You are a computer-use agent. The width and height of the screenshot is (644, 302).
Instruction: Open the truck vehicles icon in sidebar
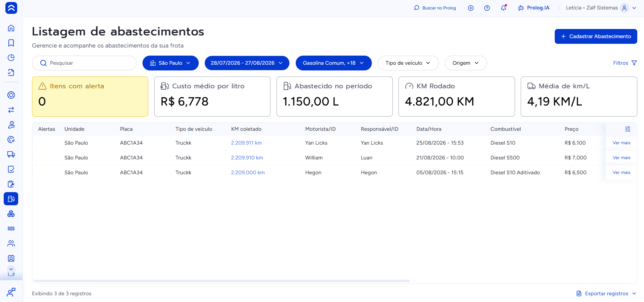click(11, 154)
